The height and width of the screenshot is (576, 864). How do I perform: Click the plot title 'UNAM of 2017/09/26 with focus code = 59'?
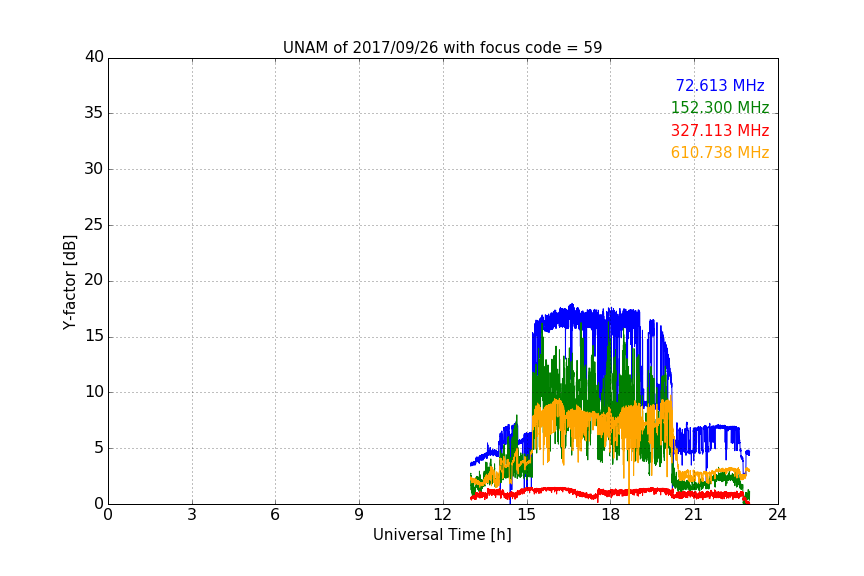coord(442,48)
